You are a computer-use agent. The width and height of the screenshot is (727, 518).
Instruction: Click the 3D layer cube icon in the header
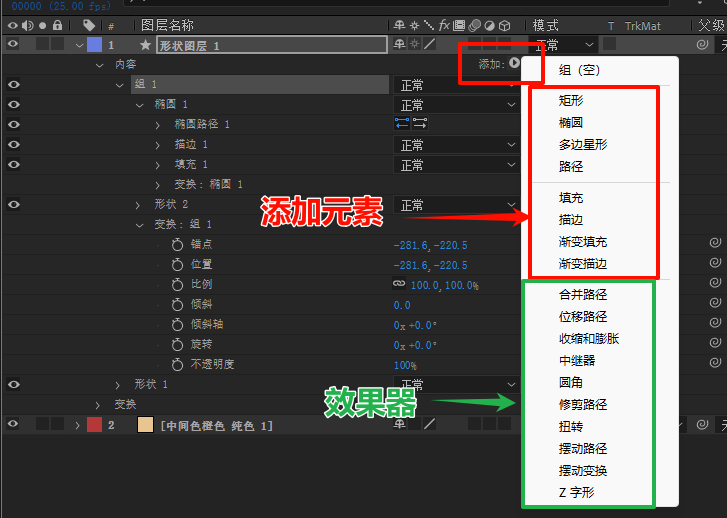click(505, 26)
